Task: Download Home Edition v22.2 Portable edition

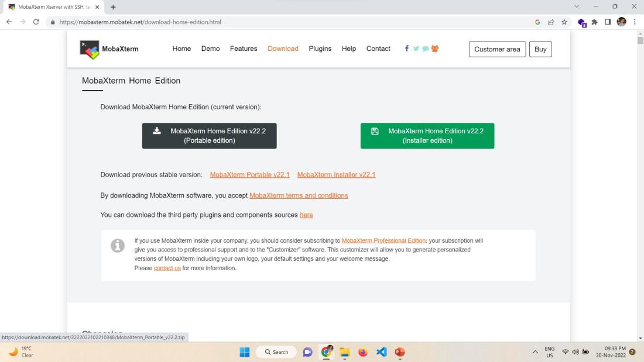Action: [210, 136]
